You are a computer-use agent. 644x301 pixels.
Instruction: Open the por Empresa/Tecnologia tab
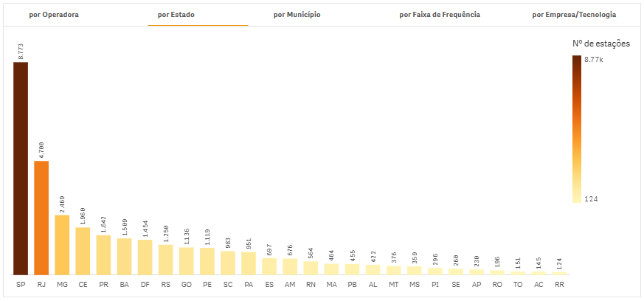574,15
